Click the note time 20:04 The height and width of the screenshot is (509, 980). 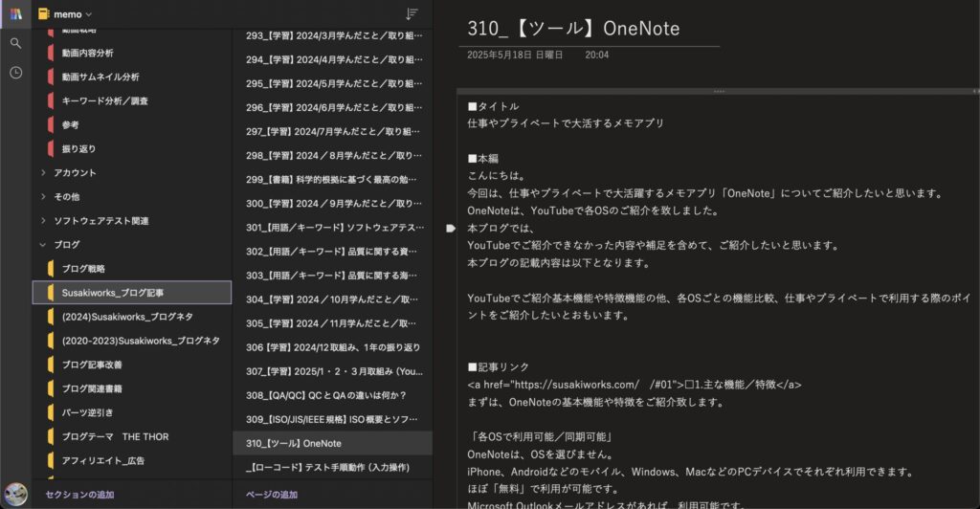tap(596, 55)
